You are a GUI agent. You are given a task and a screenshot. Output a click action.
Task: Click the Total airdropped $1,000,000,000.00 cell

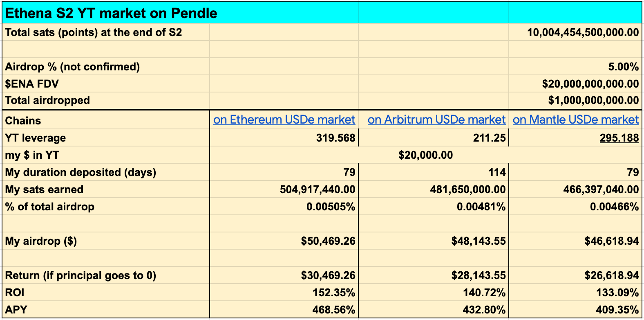(593, 100)
